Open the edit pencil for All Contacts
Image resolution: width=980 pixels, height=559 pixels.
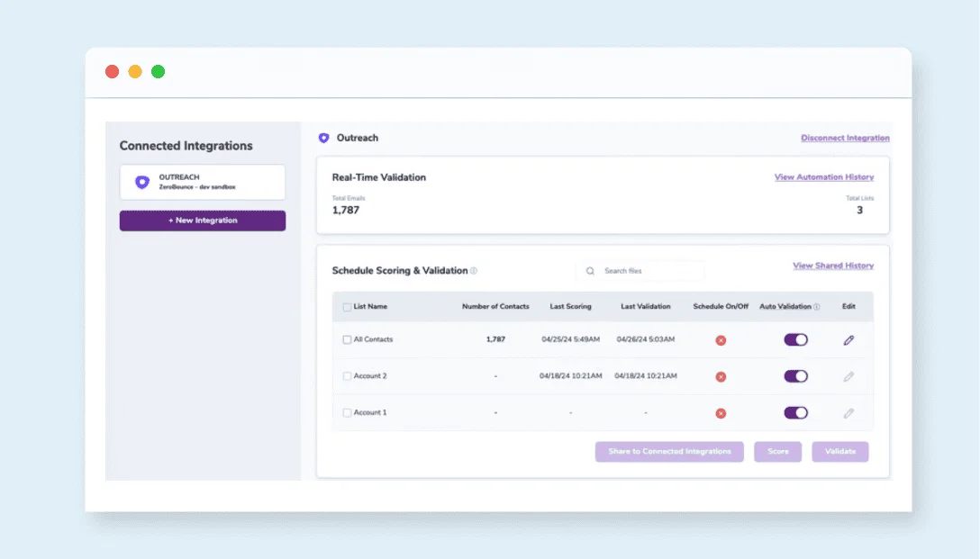click(848, 339)
